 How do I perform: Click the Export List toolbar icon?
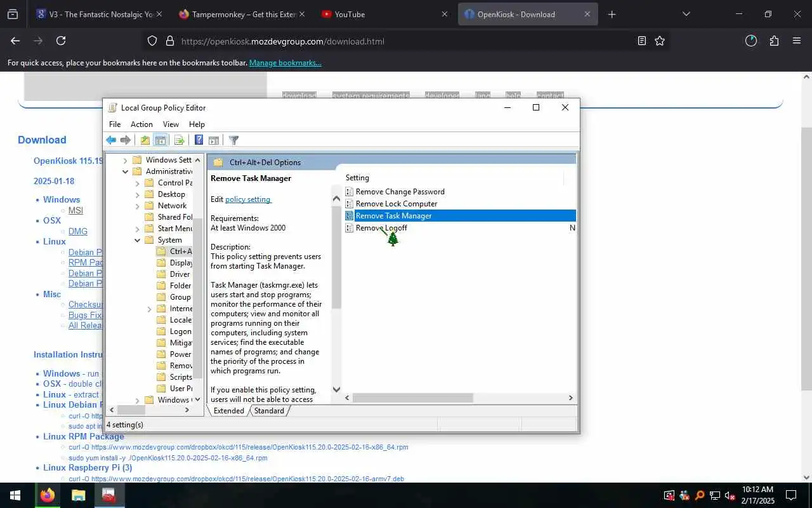179,140
